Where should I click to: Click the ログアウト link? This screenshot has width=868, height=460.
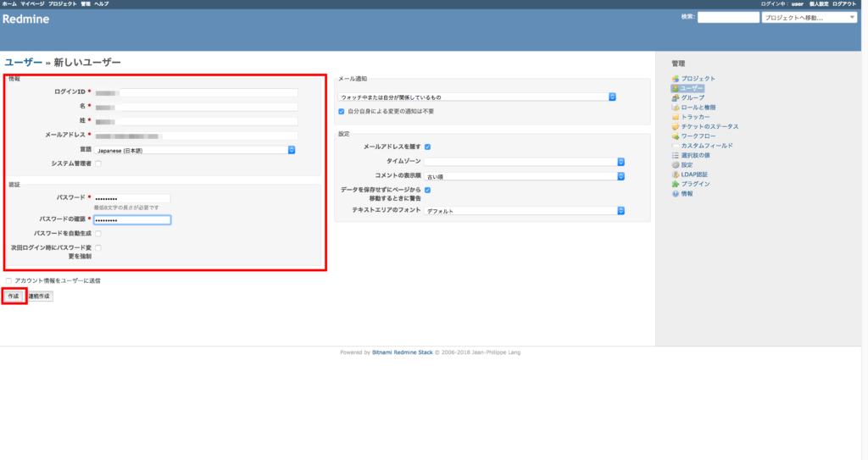tap(849, 4)
